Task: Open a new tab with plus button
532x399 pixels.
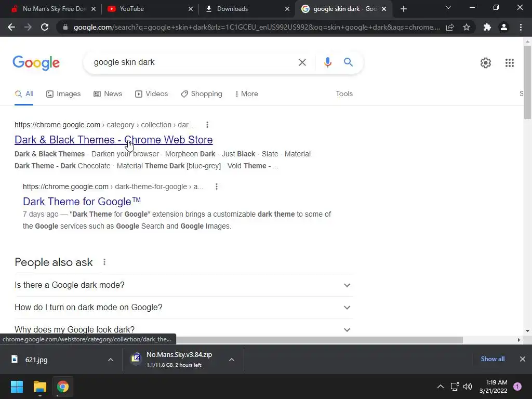Action: pyautogui.click(x=403, y=9)
